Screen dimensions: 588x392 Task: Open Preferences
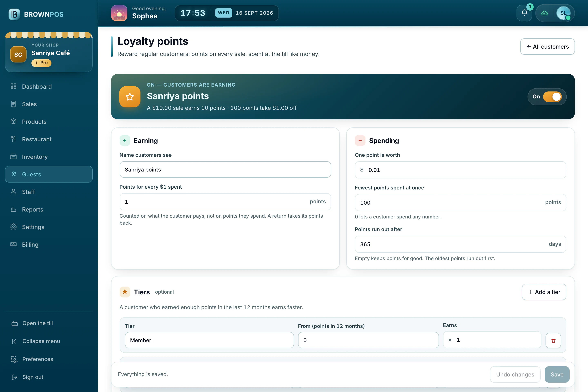coord(49,359)
